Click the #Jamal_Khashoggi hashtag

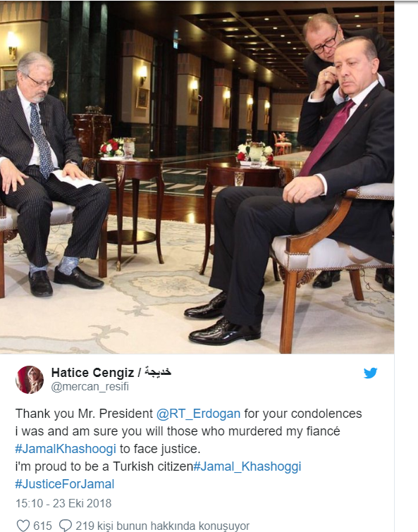247,466
